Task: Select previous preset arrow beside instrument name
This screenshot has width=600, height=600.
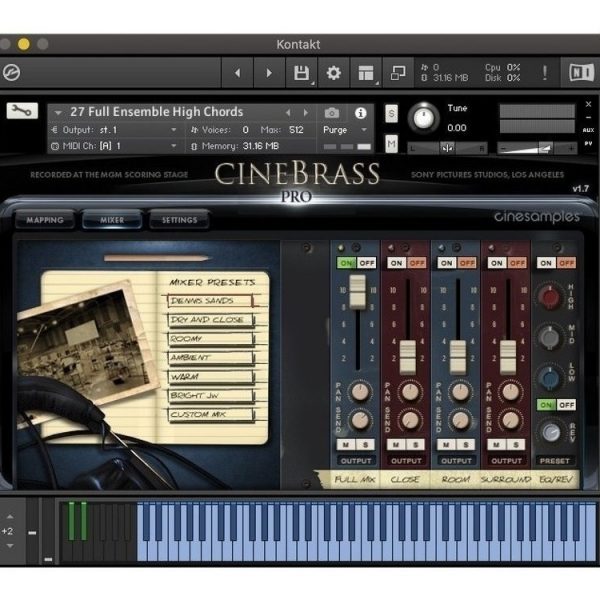Action: coord(288,112)
